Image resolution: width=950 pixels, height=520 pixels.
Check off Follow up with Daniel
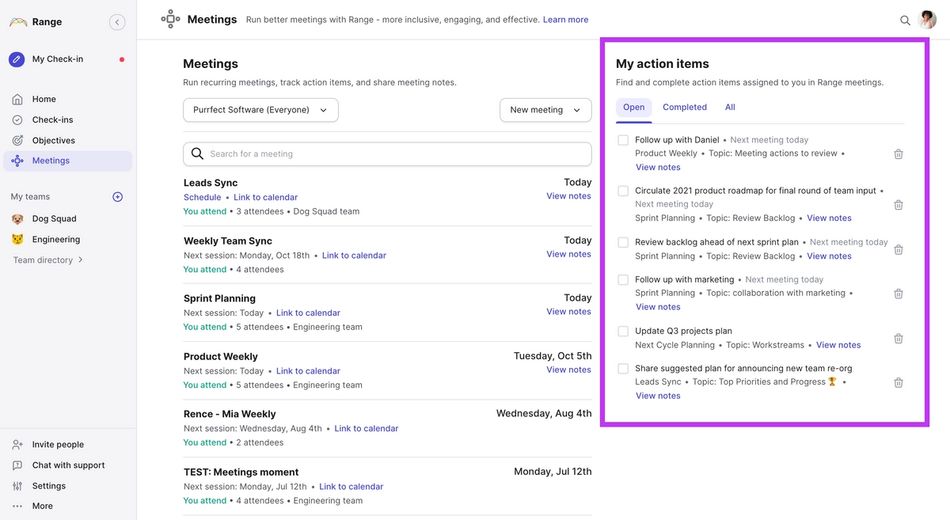pos(623,140)
